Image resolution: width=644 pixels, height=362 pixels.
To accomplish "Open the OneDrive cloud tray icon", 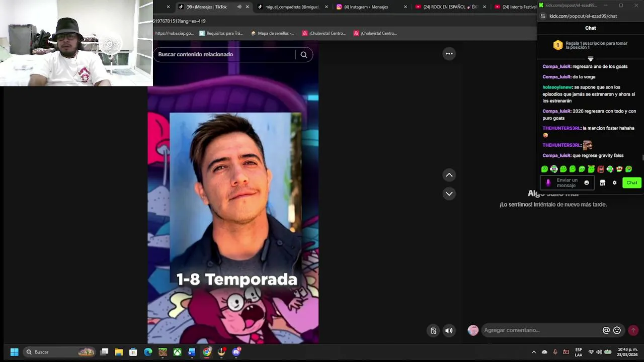I will [x=544, y=352].
